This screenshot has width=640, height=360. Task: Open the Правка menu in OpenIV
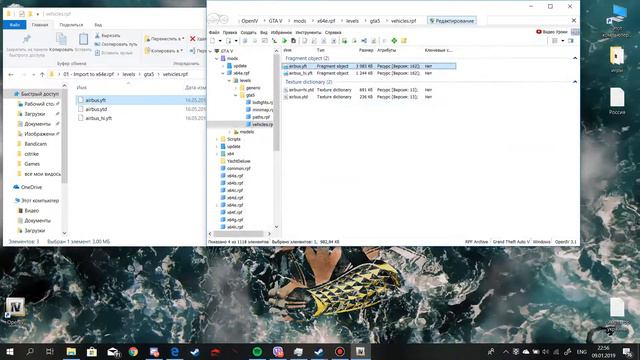click(230, 32)
